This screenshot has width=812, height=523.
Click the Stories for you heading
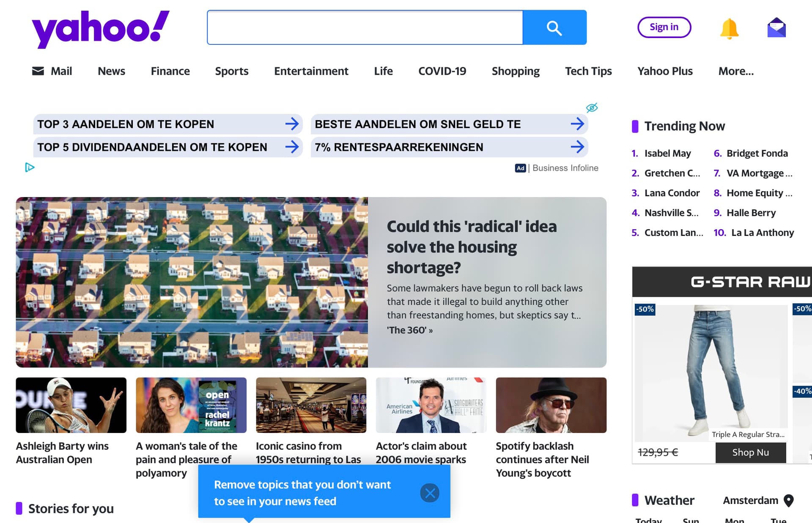(x=71, y=509)
